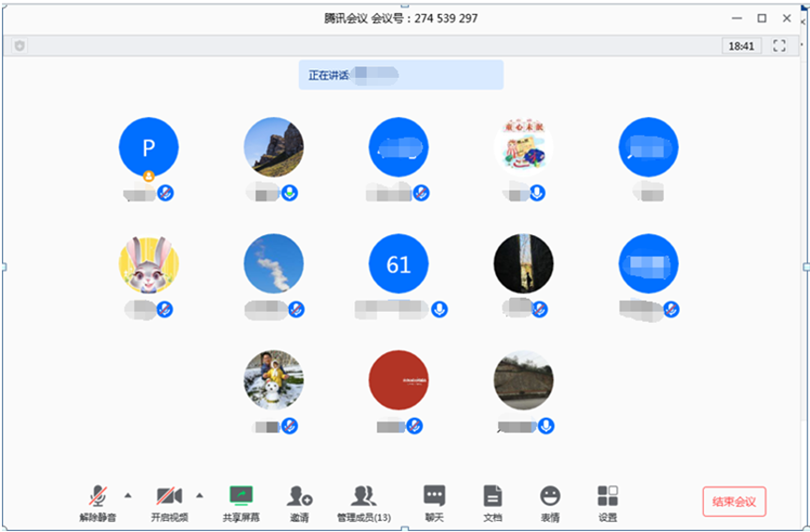Screen dimensions: 810x532
Task: Select the participant avatar labeled 61
Action: pos(398,264)
